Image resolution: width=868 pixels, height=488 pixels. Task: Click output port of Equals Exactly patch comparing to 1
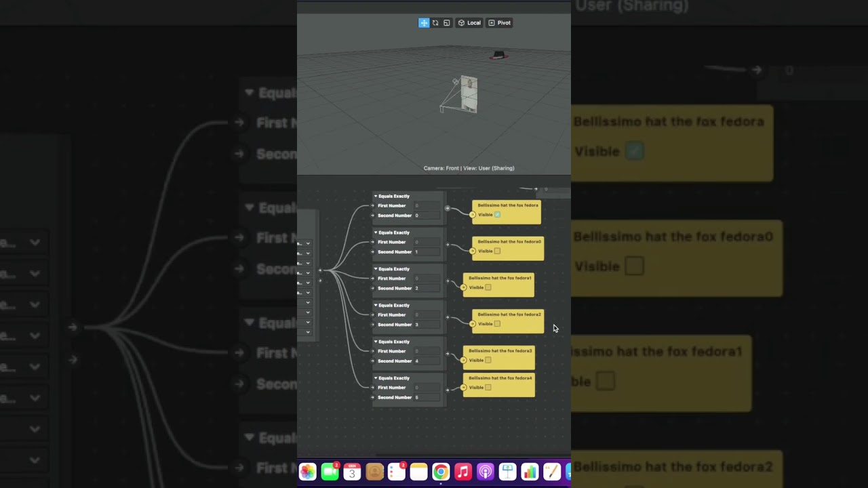point(447,245)
